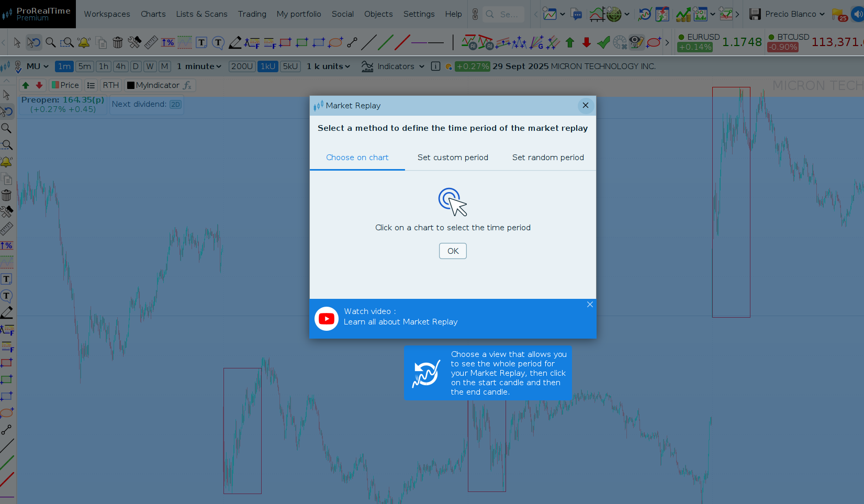The height and width of the screenshot is (504, 864).
Task: Open the Workspaces menu
Action: (x=107, y=14)
